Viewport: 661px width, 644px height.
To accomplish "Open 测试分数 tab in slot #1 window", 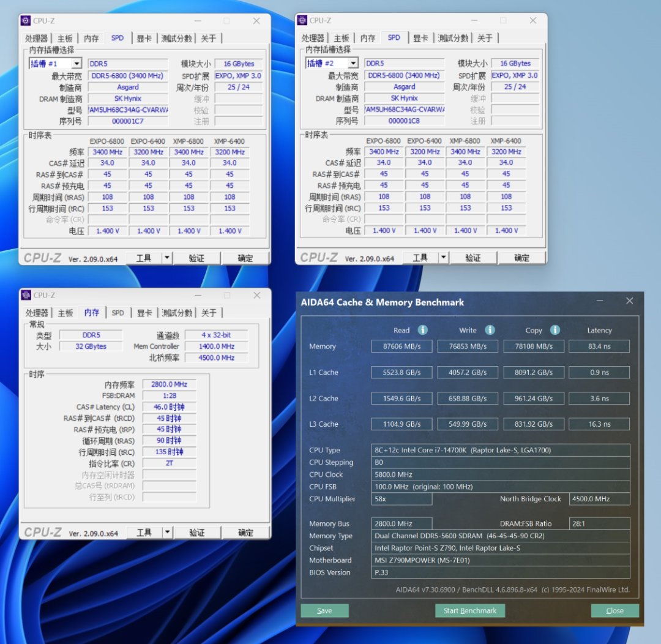I will pyautogui.click(x=176, y=39).
